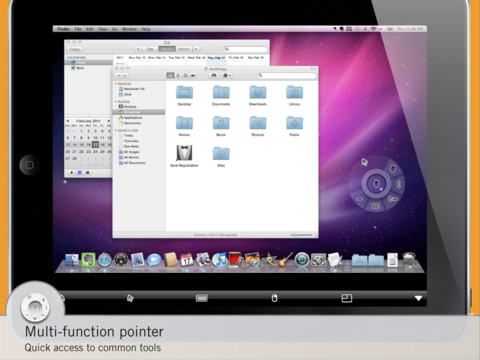
Task: Collapse the SEARCH FOR section in sidebar
Action: tap(116, 130)
